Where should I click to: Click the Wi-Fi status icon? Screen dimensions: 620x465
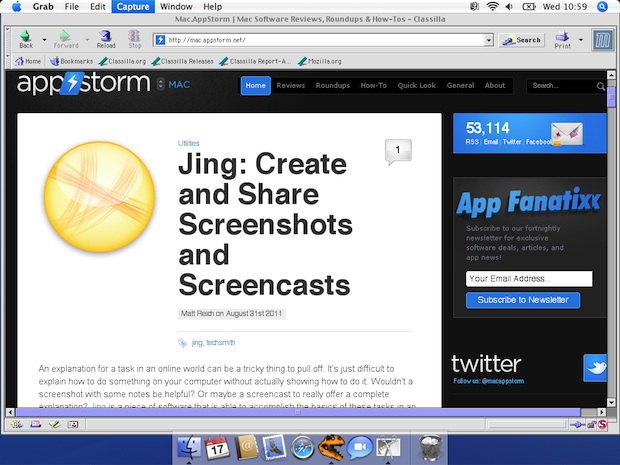tap(492, 6)
